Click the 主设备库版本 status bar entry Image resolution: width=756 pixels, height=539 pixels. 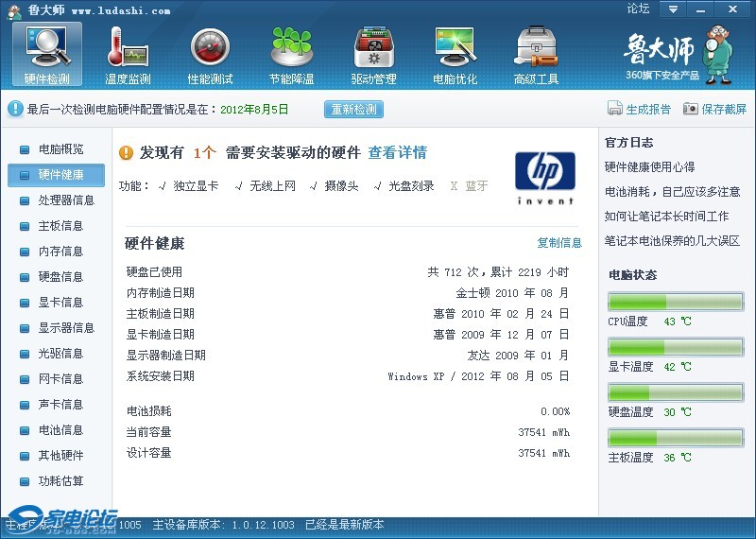tap(223, 525)
